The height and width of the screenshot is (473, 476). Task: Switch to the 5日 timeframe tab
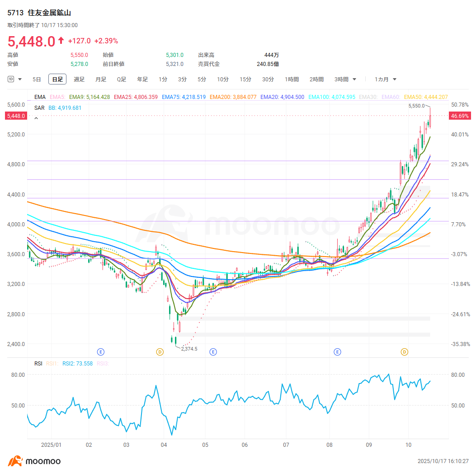point(37,80)
